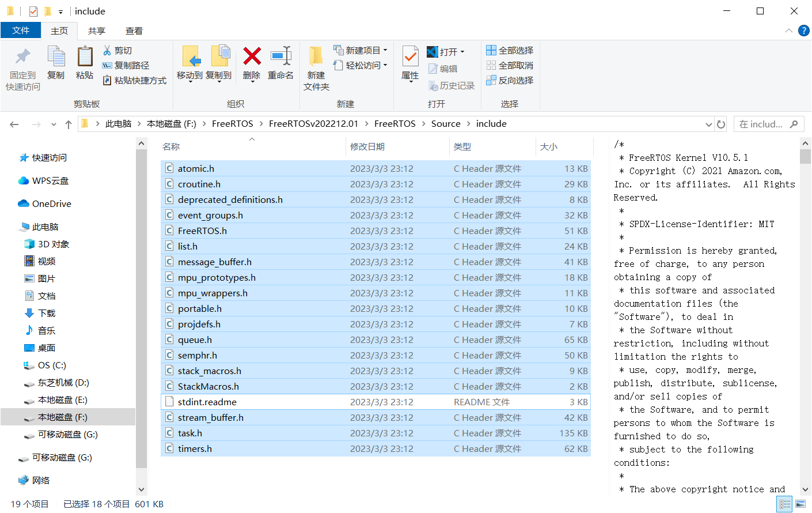812x513 pixels.
Task: Select the stdint.readme file
Action: tap(376, 402)
